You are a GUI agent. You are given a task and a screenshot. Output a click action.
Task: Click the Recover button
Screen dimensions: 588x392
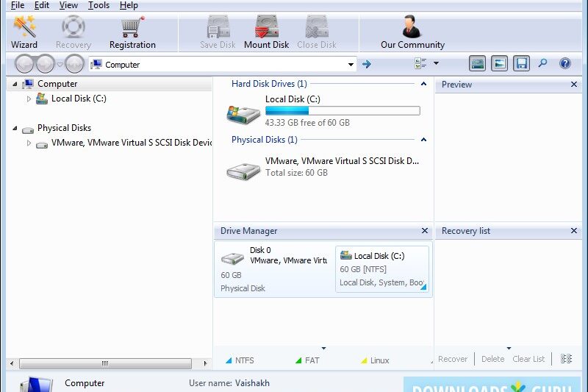[x=453, y=359]
